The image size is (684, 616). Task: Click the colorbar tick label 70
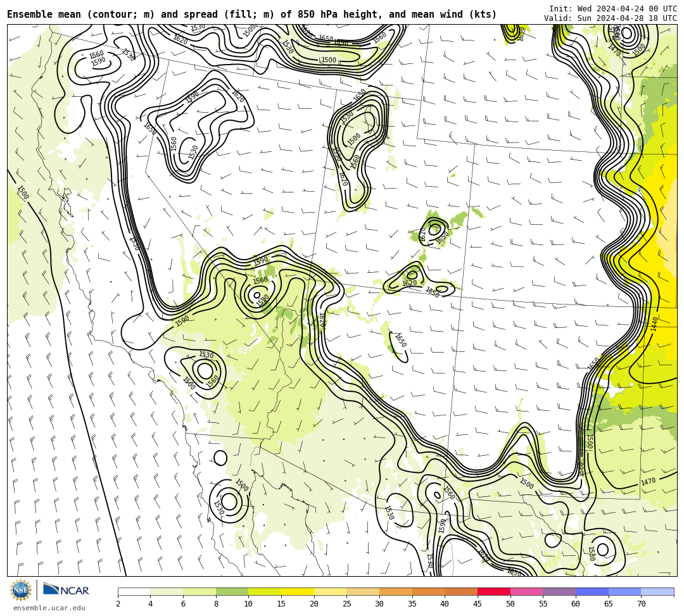[641, 604]
